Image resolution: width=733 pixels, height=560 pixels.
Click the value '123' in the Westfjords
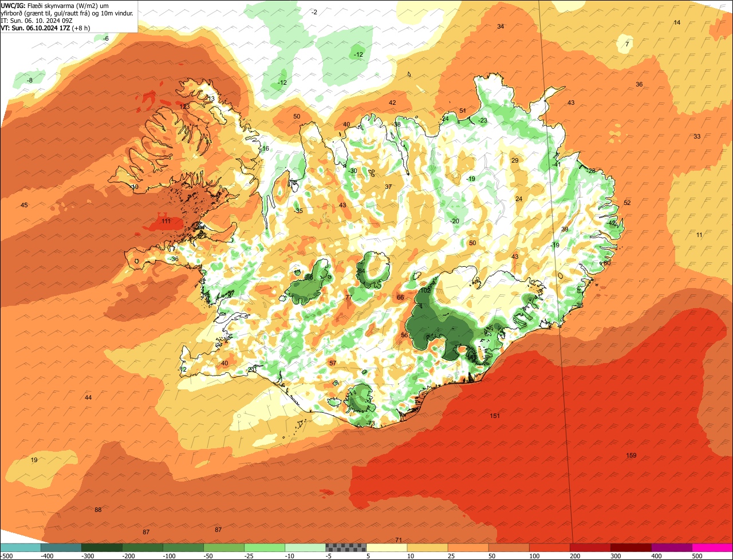tap(184, 107)
